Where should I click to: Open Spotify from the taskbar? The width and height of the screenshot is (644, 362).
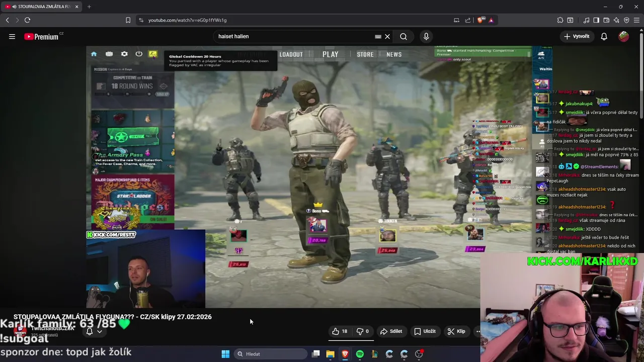click(360, 354)
